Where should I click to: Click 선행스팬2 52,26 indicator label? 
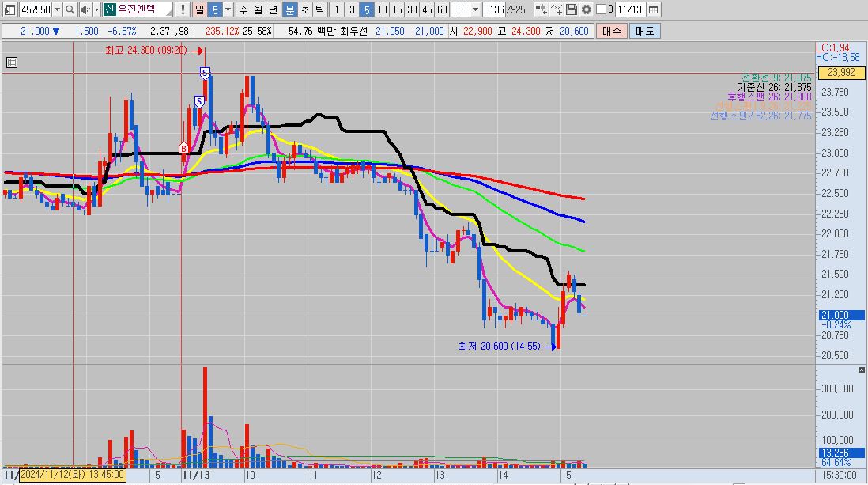click(760, 116)
